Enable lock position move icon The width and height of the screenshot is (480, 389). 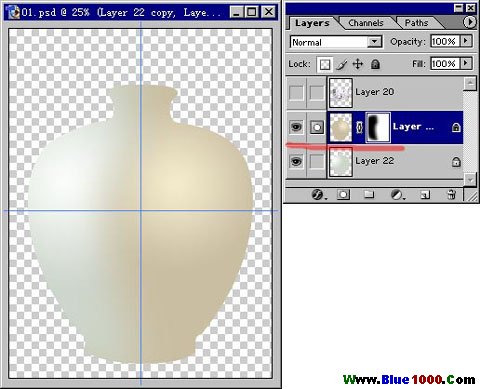[358, 64]
